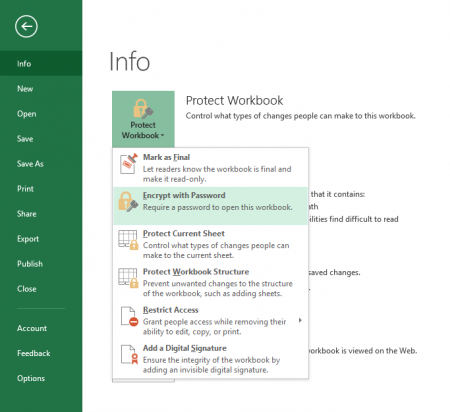Open the Protect Workbook dropdown button
The width and height of the screenshot is (450, 412).
pyautogui.click(x=143, y=119)
